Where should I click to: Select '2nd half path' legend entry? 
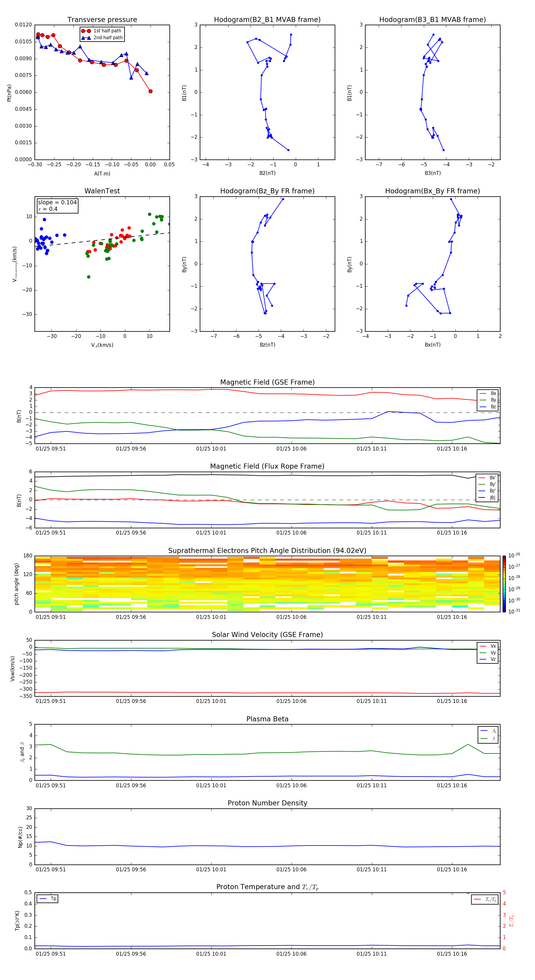[x=102, y=38]
